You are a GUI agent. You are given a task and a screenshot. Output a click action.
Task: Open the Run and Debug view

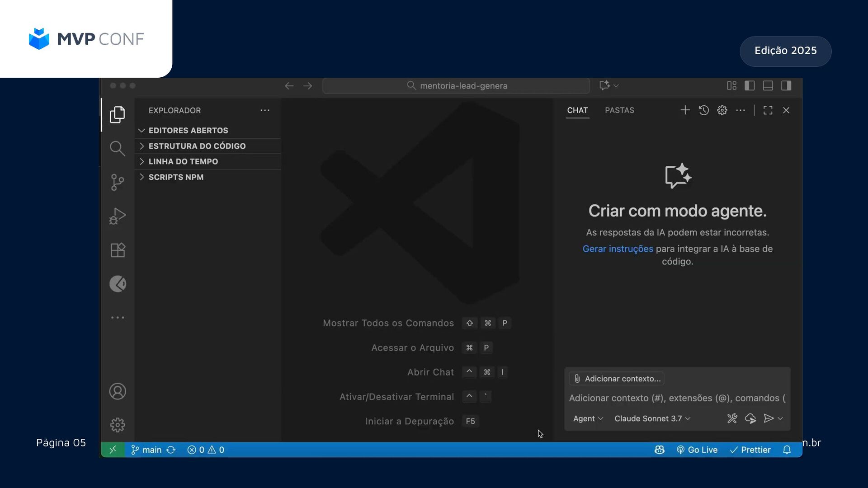pyautogui.click(x=117, y=216)
